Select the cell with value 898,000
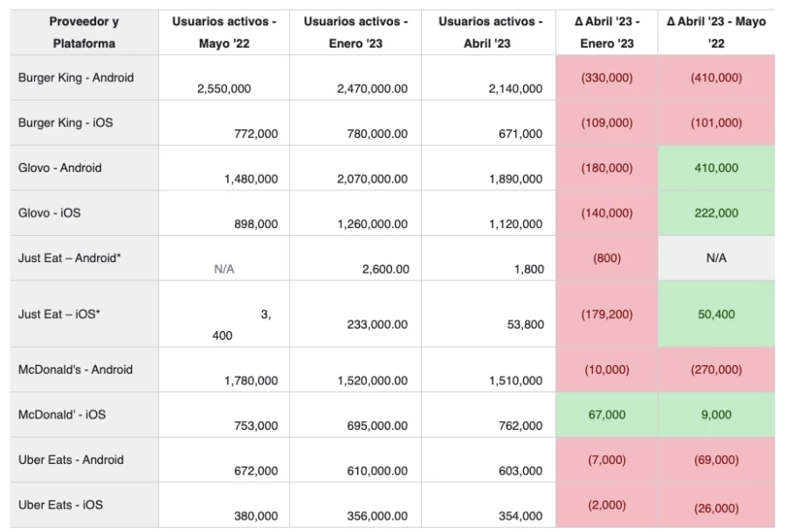Image resolution: width=786 pixels, height=532 pixels. pos(224,213)
